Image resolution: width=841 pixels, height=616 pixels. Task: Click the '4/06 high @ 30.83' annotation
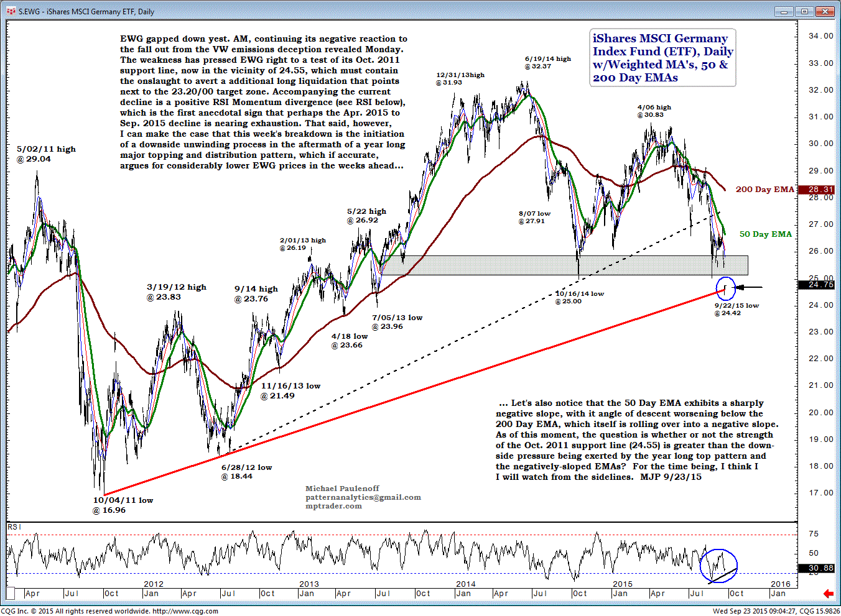click(x=654, y=111)
